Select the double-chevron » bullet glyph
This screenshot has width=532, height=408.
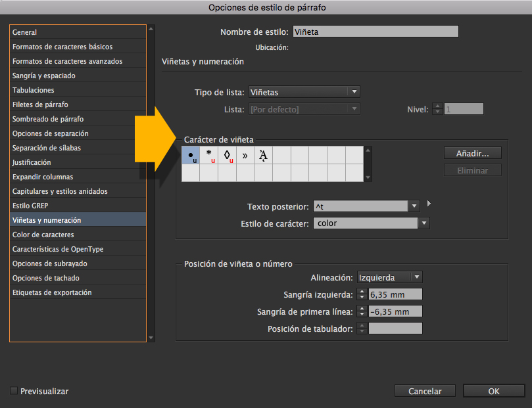click(x=245, y=155)
